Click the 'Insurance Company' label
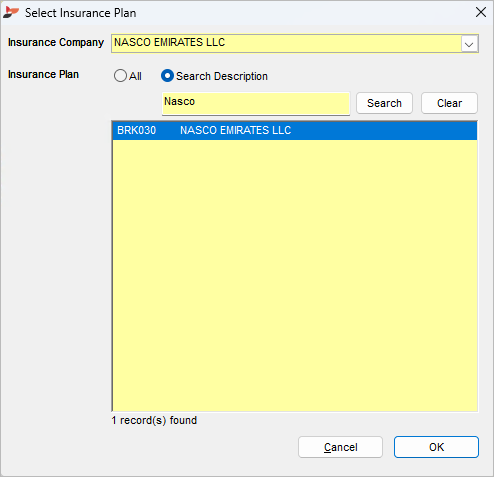 click(x=56, y=43)
